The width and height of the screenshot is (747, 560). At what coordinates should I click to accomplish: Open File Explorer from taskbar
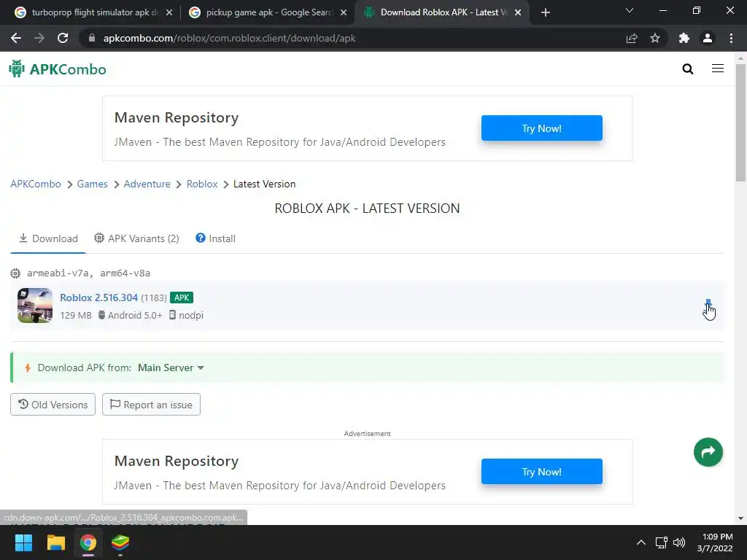55,542
